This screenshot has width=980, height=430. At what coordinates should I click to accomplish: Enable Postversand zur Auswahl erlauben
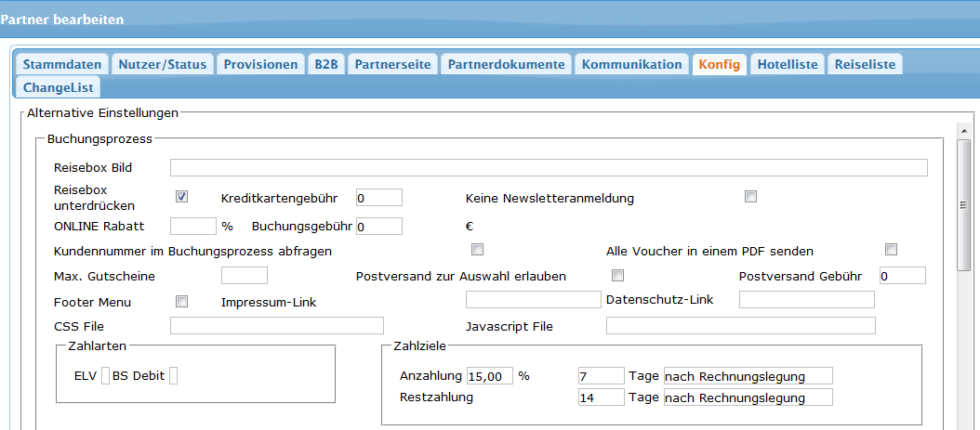617,275
